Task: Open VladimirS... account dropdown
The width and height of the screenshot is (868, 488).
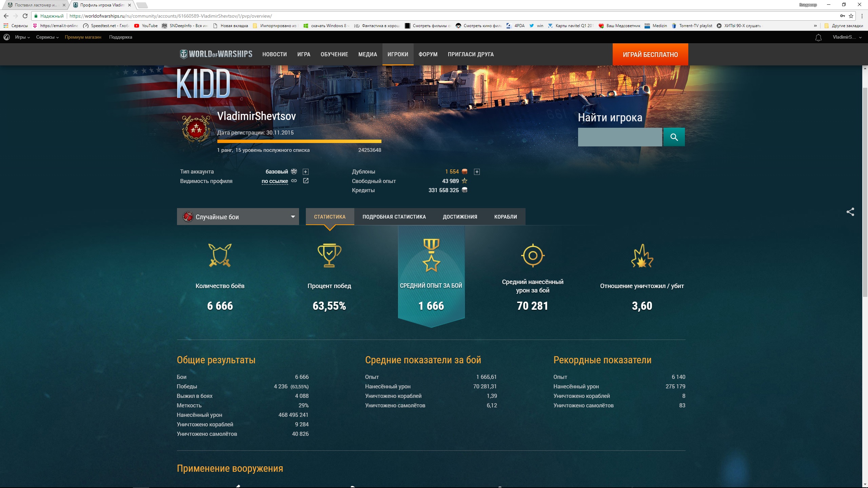Action: pos(847,37)
